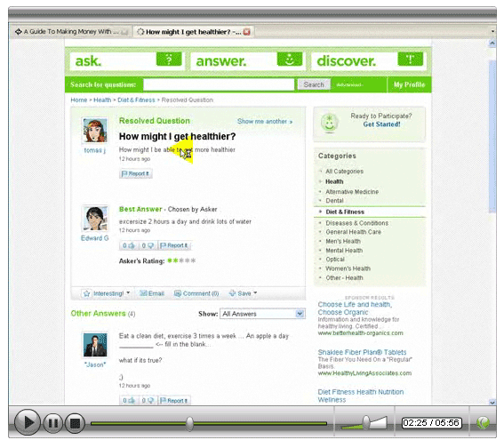Go to Diet & Fitness breadcrumb
This screenshot has width=504, height=448.
coord(136,100)
